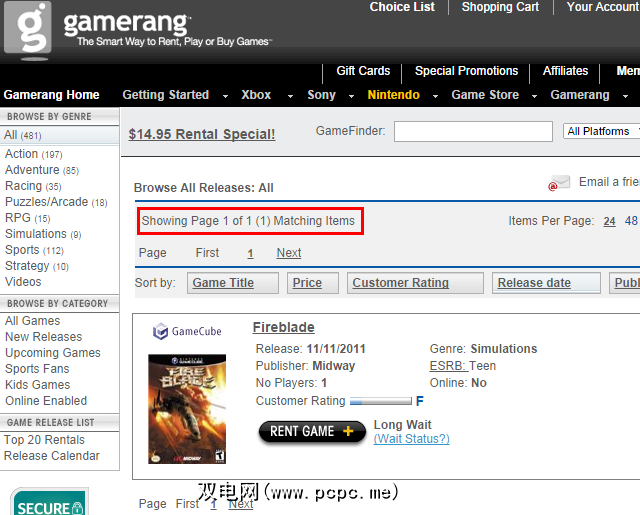Open the Fireblade cover art thumbnail
The height and width of the screenshot is (515, 640).
[x=187, y=409]
